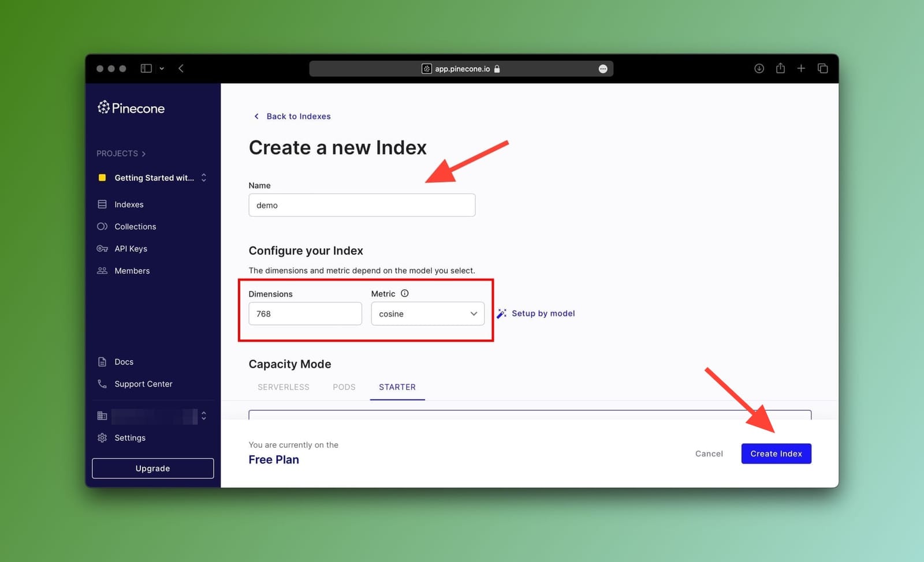
Task: Open the Docs page
Action: coord(123,362)
